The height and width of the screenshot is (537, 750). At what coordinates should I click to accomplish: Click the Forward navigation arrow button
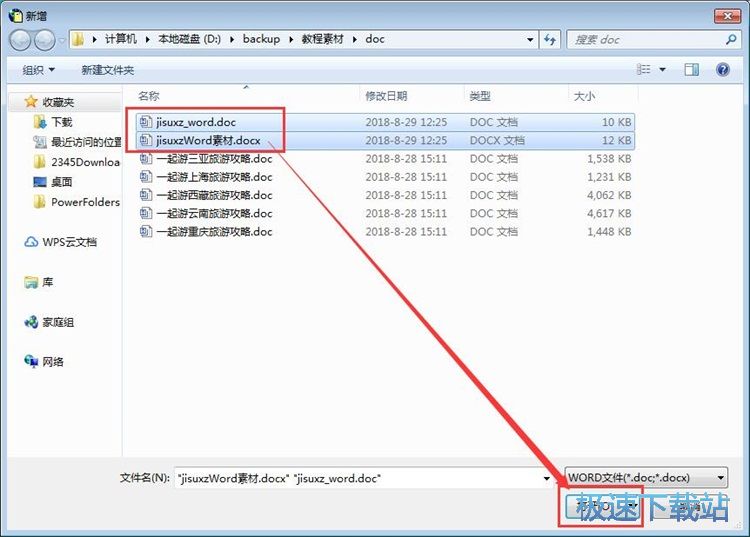pyautogui.click(x=45, y=40)
